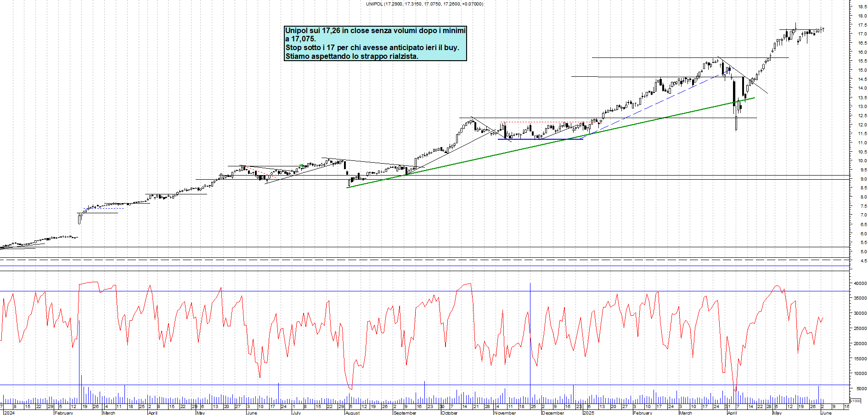Click the July month label
Image resolution: width=868 pixels, height=415 pixels.
point(297,413)
